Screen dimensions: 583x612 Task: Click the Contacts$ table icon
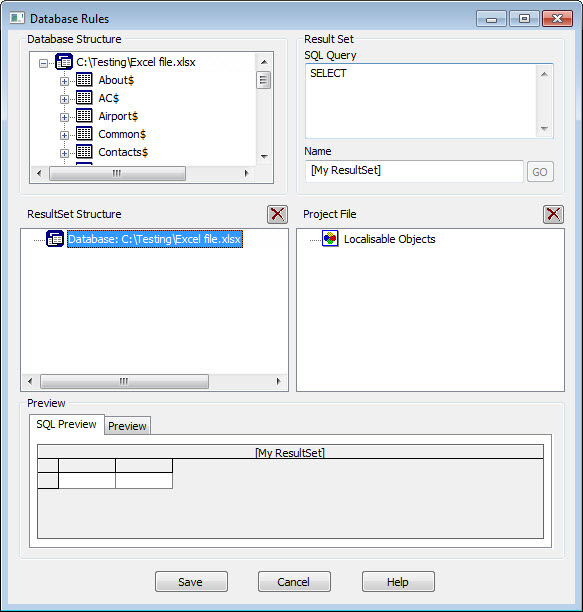(84, 152)
